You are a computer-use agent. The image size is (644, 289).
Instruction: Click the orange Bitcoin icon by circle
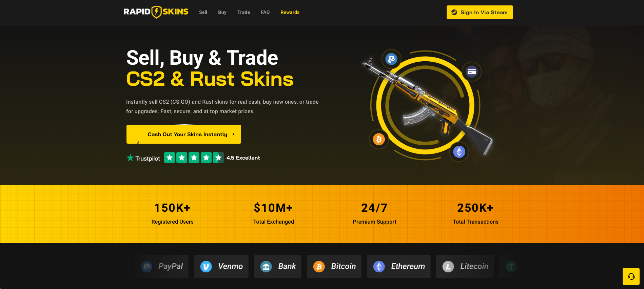[379, 139]
